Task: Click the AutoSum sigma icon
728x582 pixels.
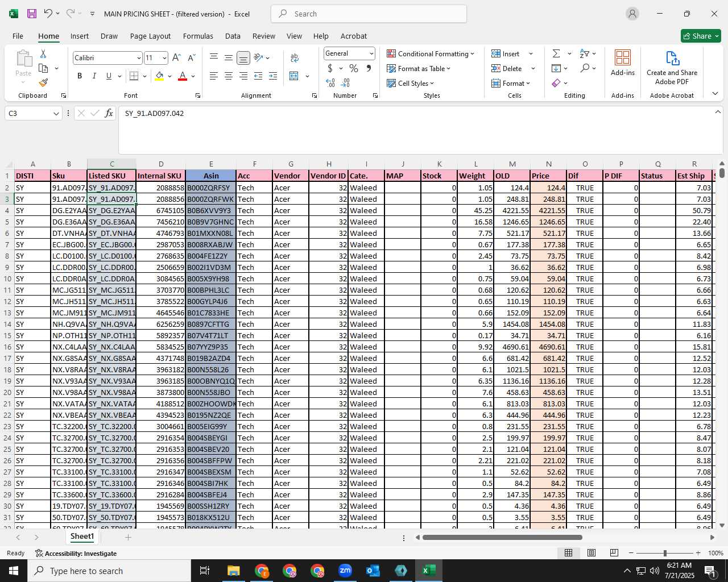Action: pos(556,53)
